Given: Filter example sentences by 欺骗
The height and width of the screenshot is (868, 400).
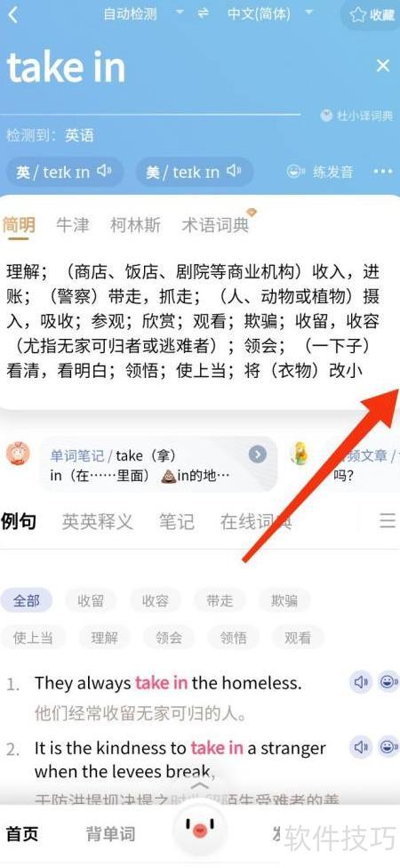Looking at the screenshot, I should pos(284,600).
